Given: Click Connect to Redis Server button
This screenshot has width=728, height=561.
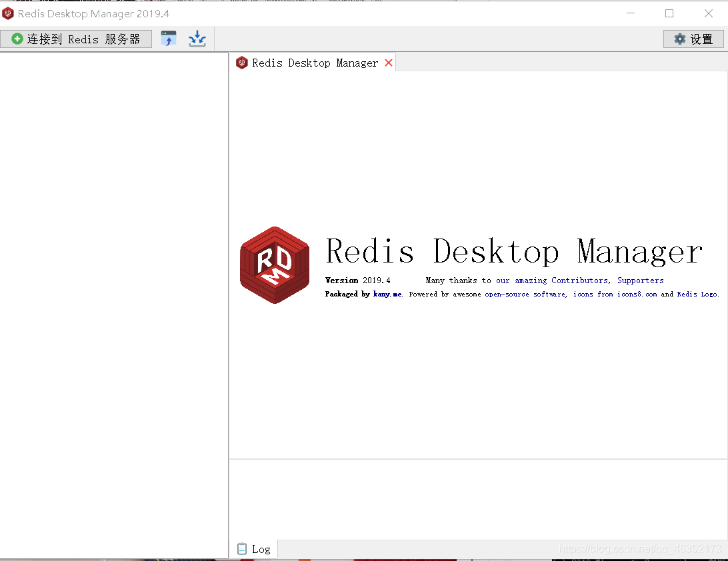Looking at the screenshot, I should pos(76,39).
